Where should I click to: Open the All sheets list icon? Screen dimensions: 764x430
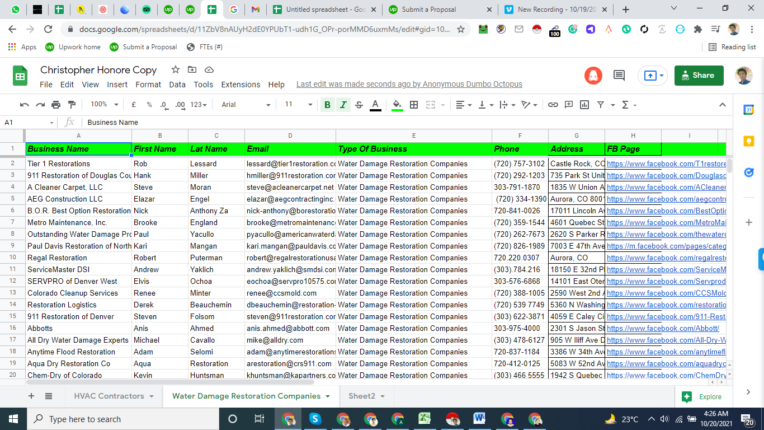[48, 396]
